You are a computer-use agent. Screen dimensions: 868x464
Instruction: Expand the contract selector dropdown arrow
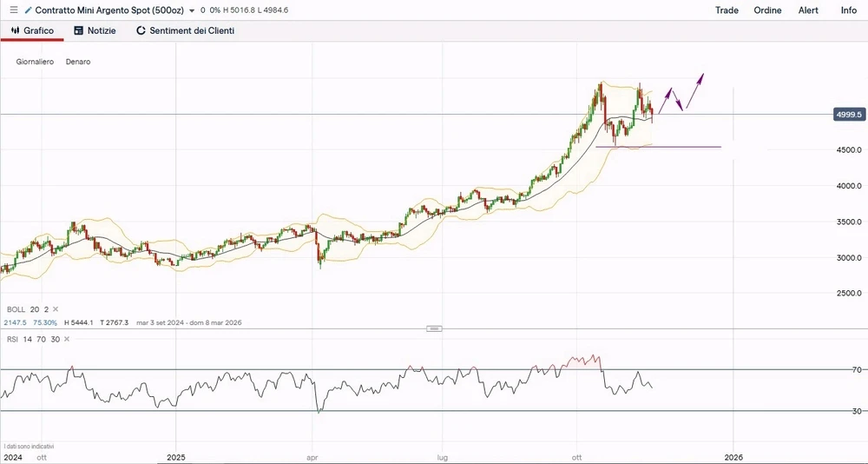[191, 10]
